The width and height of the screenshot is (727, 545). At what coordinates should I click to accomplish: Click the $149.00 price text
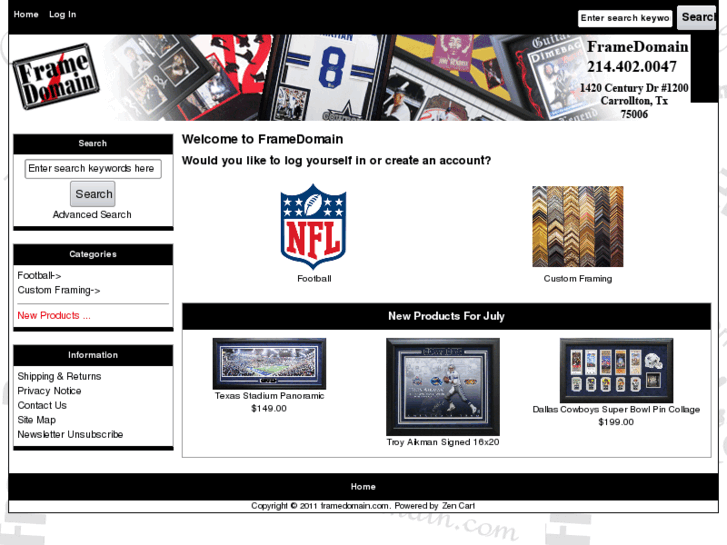[x=269, y=409]
